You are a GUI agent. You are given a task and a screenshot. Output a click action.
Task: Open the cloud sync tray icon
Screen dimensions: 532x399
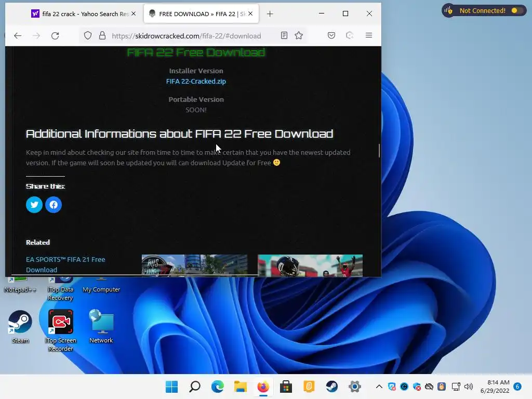(429, 387)
